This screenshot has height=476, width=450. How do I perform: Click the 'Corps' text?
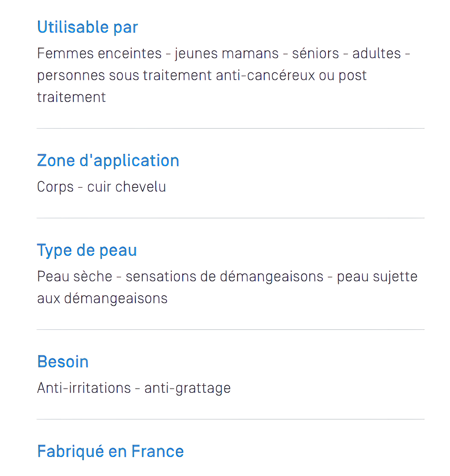click(x=55, y=187)
